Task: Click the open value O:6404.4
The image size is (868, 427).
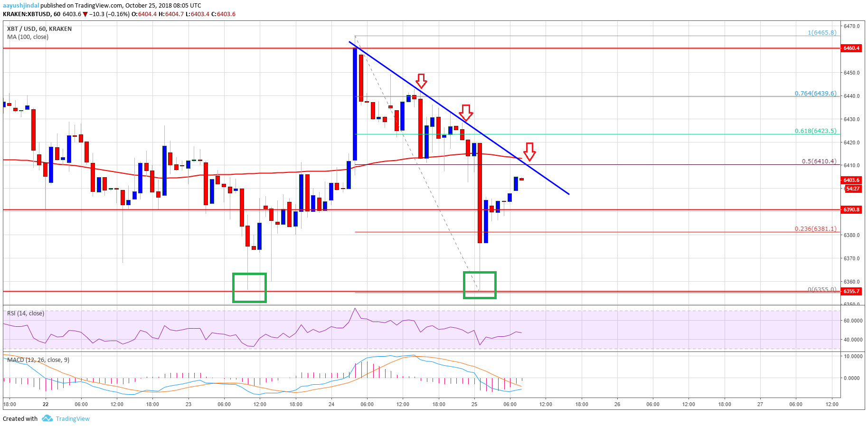Action: 144,14
